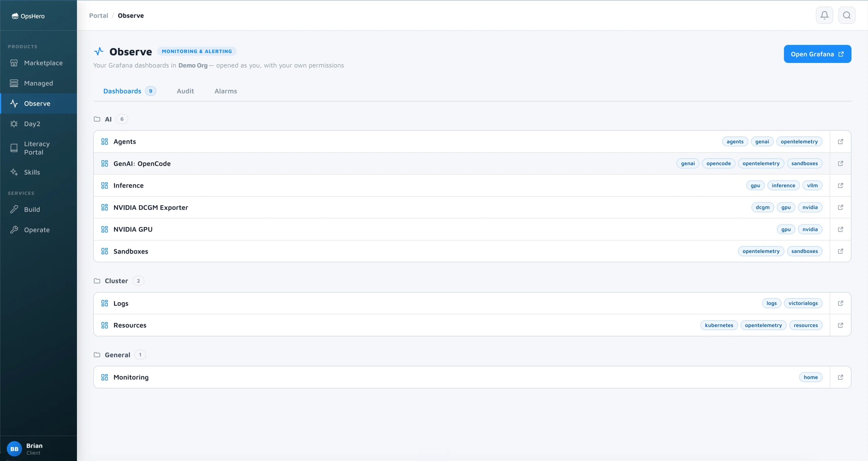868x461 pixels.
Task: Click the General folder icon
Action: (97, 355)
